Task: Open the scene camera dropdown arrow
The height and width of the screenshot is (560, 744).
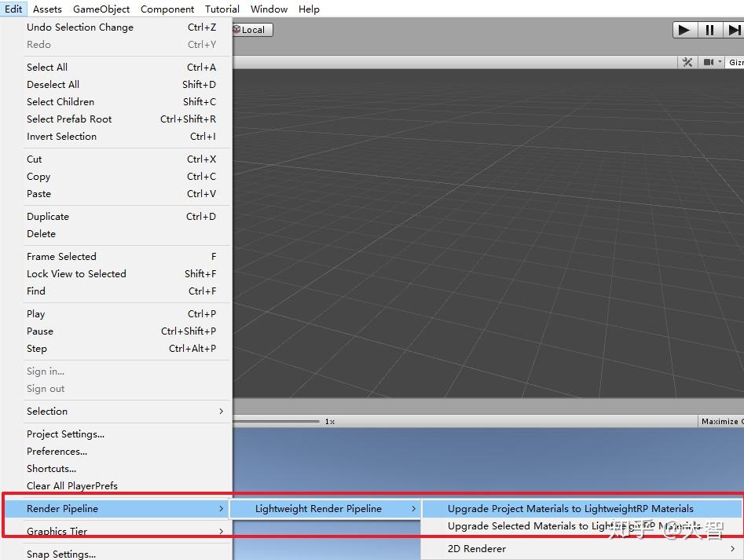Action: coord(720,62)
